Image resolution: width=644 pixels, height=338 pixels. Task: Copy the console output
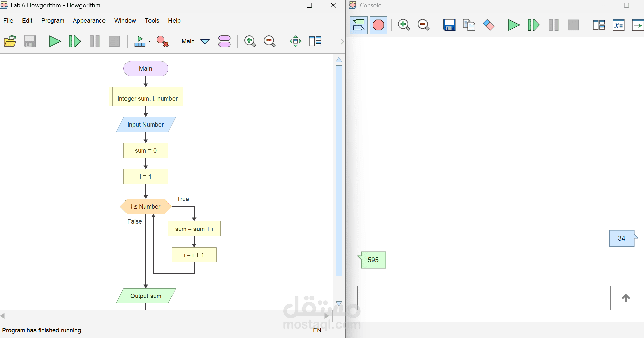(x=469, y=25)
